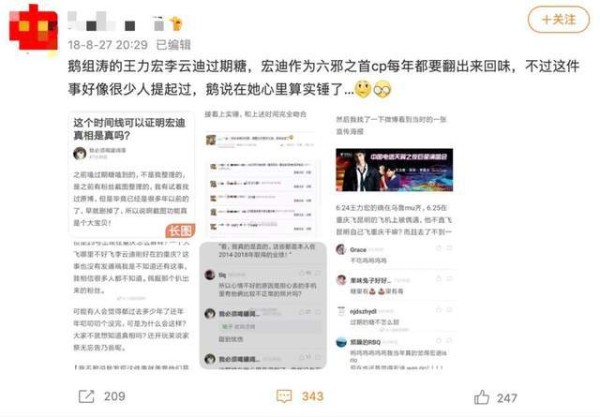Click the post timestamp 18-8-27 20:29
This screenshot has width=600, height=417.
pos(108,45)
